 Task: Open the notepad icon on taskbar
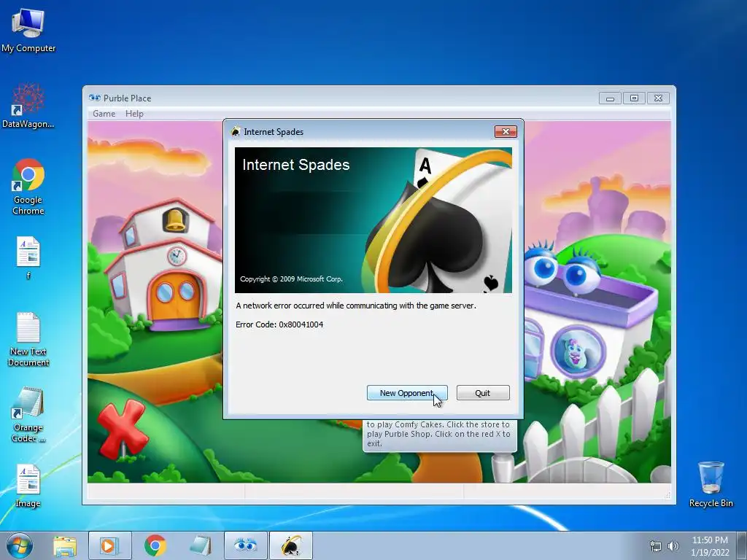pos(200,545)
